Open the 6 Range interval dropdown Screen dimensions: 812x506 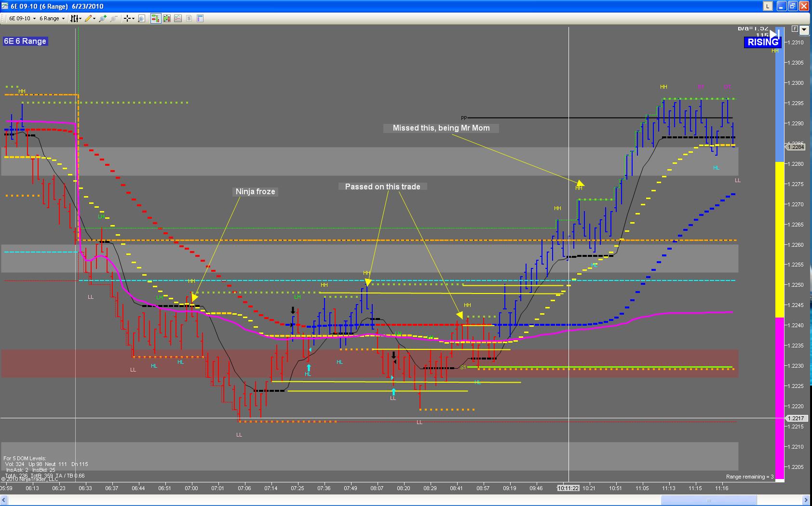52,18
